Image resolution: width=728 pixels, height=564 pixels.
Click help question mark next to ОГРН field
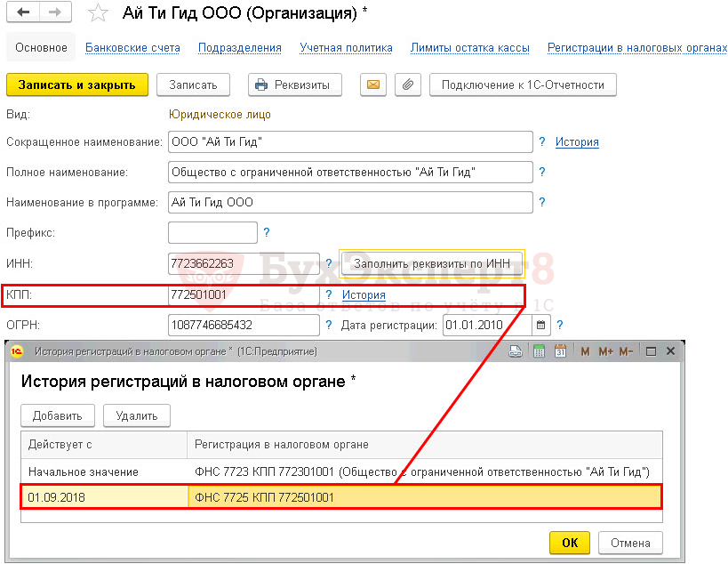[x=329, y=325]
